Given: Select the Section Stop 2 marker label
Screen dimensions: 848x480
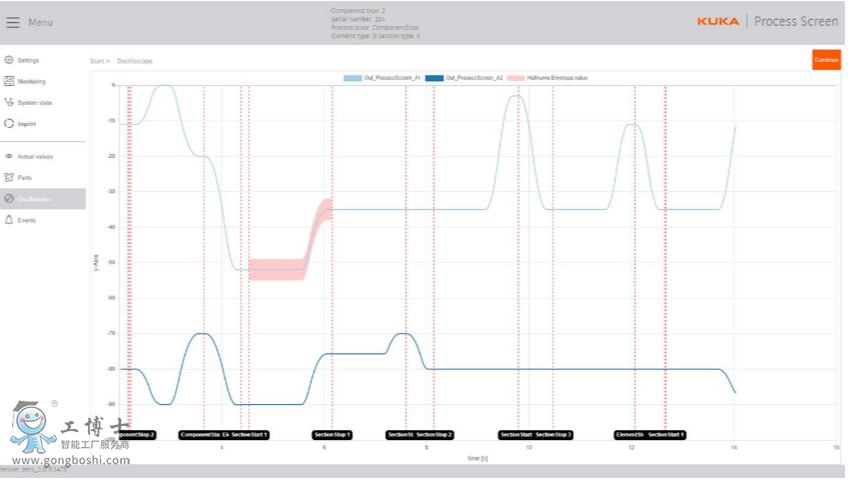Looking at the screenshot, I should click(435, 435).
